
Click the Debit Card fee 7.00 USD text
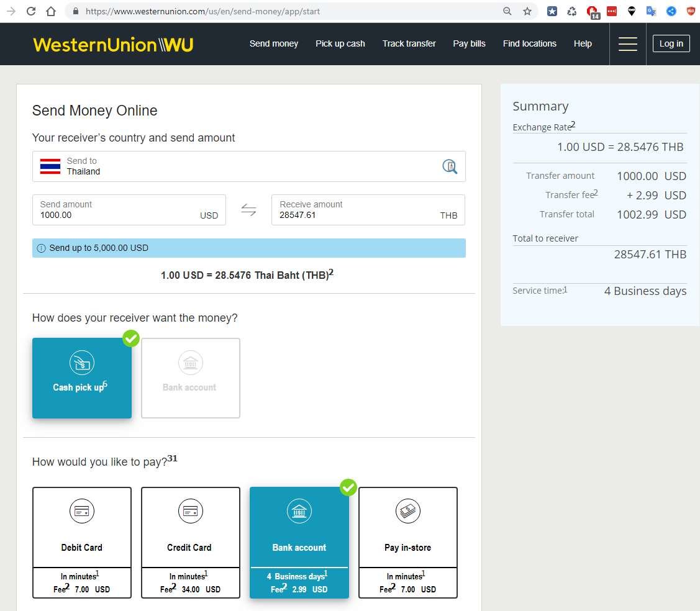82,589
